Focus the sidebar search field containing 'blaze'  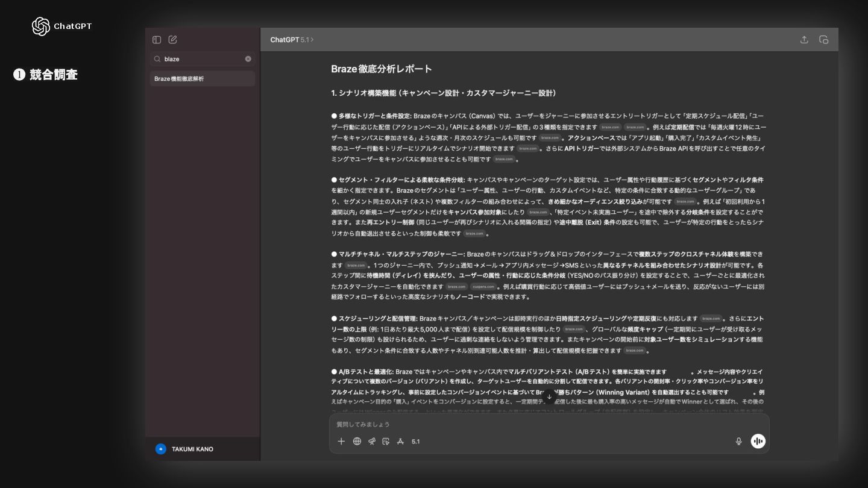click(203, 59)
